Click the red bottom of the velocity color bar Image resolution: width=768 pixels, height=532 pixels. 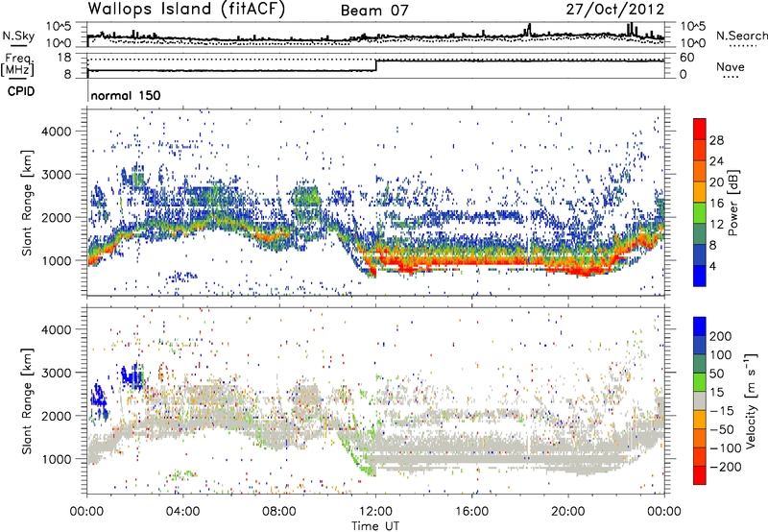(x=700, y=475)
